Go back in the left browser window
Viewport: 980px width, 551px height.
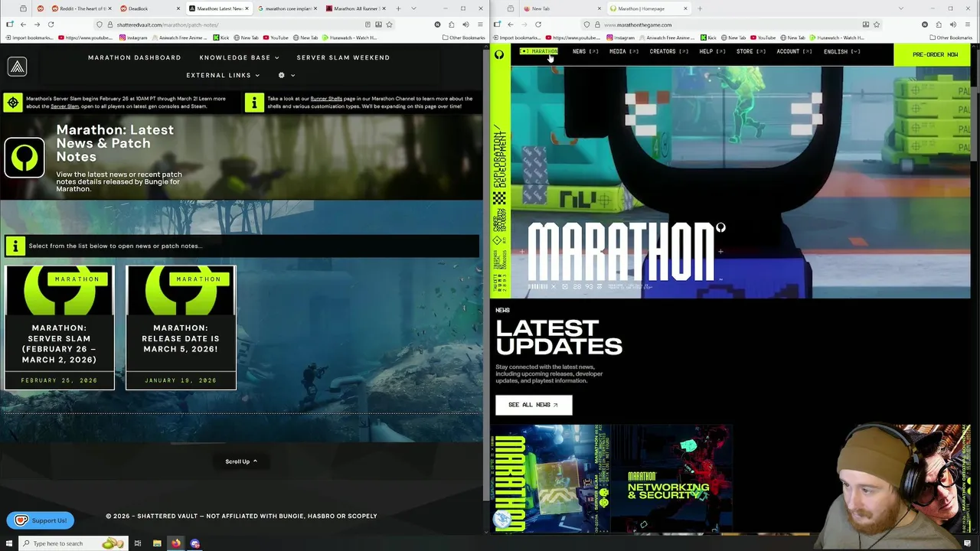[22, 24]
